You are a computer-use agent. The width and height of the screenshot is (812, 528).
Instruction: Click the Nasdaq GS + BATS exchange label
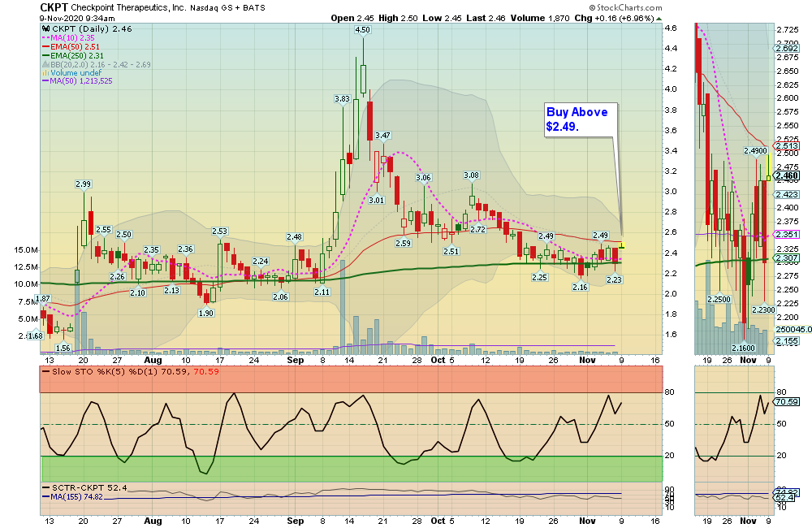(227, 8)
